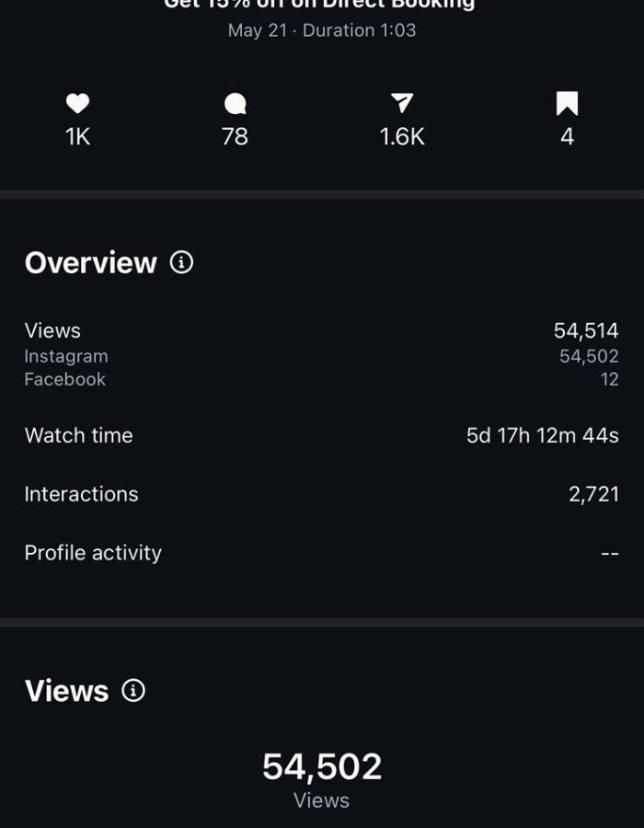This screenshot has width=644, height=828.
Task: Open the Views section info icon
Action: click(133, 691)
